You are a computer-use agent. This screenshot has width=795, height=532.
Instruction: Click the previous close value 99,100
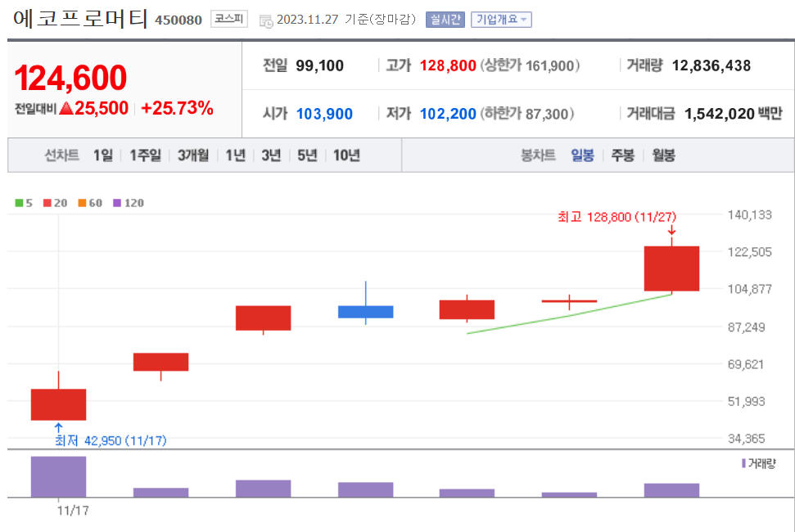319,65
